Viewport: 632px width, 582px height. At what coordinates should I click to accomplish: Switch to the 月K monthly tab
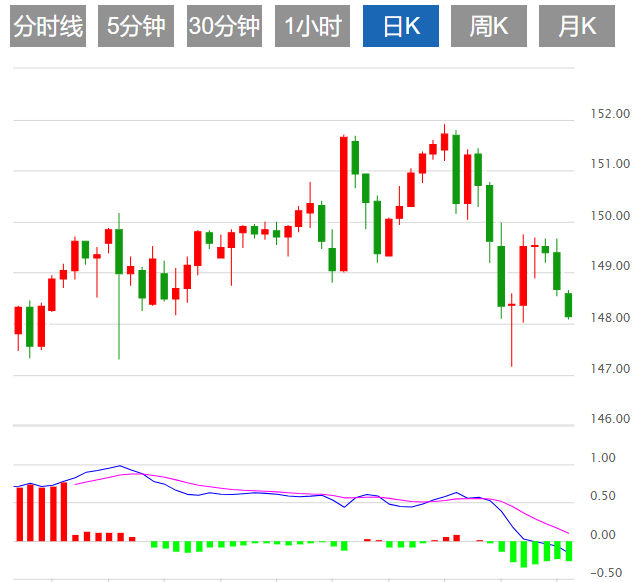(x=577, y=26)
